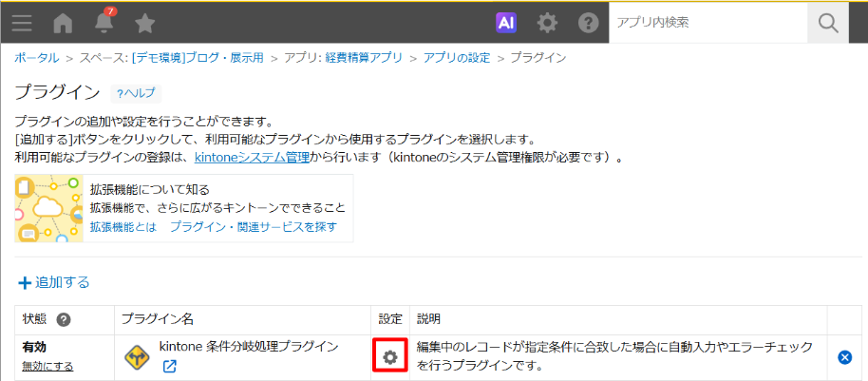The image size is (868, 381).
Task: Click the search magnifier button
Action: (828, 22)
